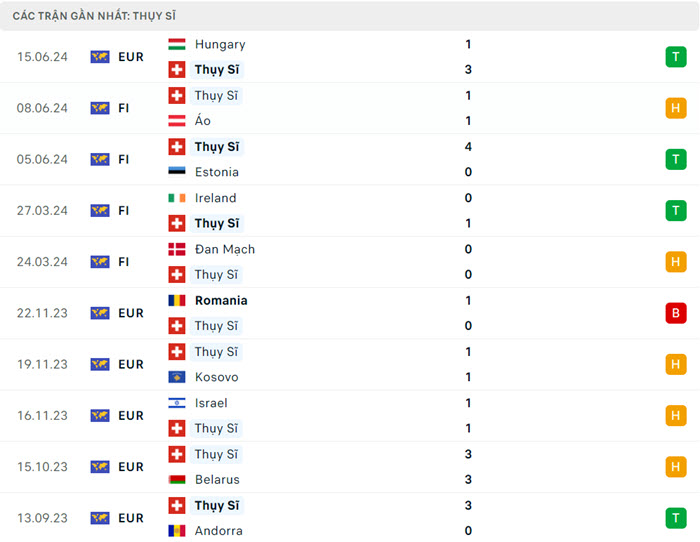Click the red B badge for Romania match
This screenshot has height=542, width=700.
[676, 313]
